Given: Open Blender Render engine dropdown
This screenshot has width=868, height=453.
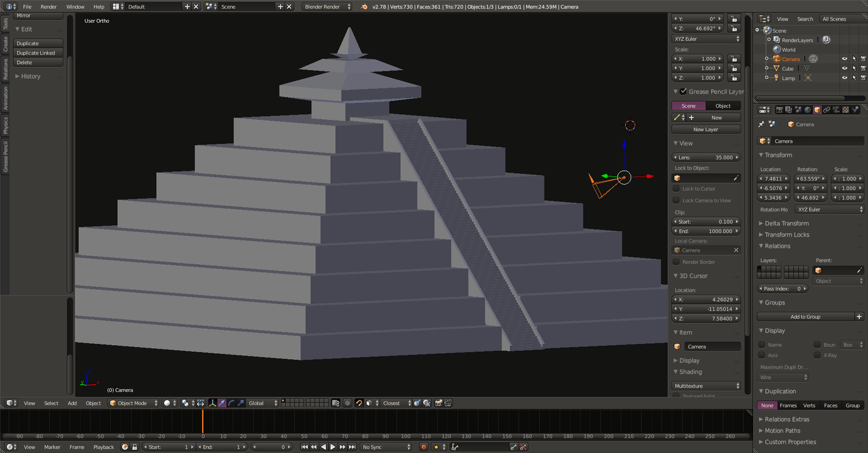Looking at the screenshot, I should pyautogui.click(x=327, y=7).
